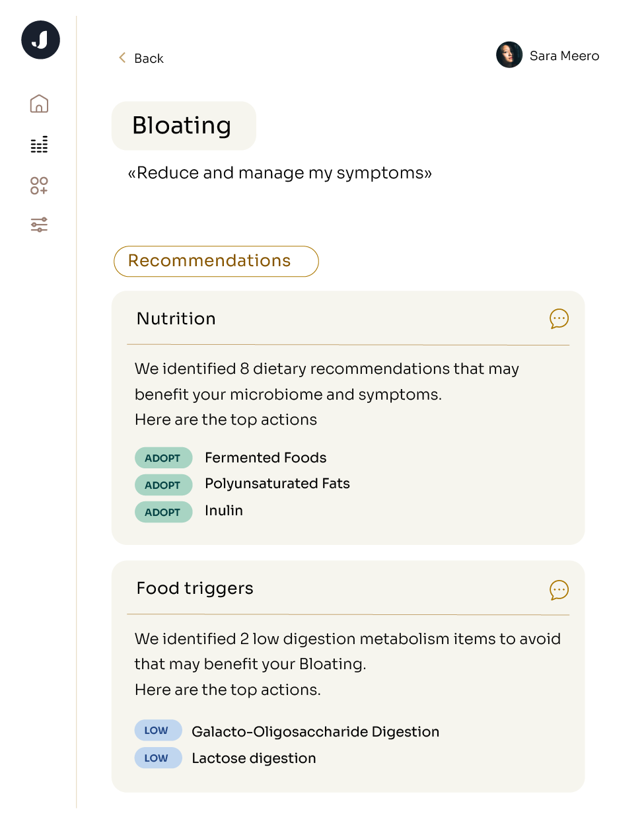Go back using the Back link
Image resolution: width=644 pixels, height=829 pixels.
[x=149, y=58]
